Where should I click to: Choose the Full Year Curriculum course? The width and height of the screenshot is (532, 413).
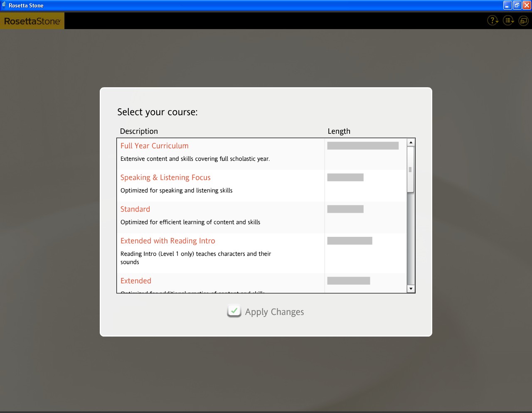coord(155,146)
